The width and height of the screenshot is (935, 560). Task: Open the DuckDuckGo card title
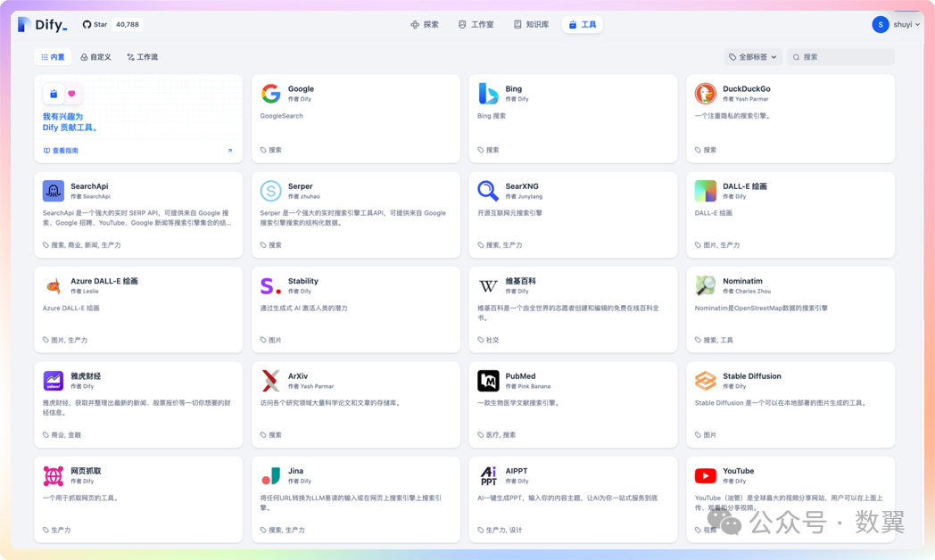coord(747,89)
